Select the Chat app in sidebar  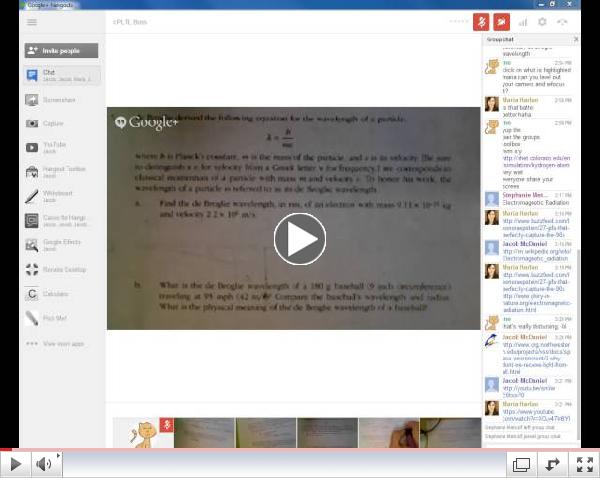click(61, 75)
